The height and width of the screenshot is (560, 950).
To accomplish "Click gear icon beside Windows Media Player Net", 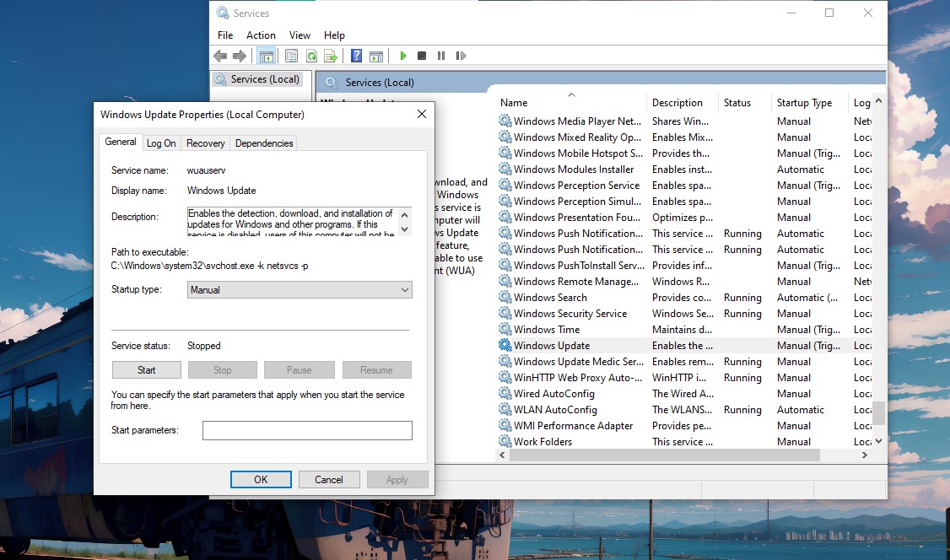I will (505, 121).
